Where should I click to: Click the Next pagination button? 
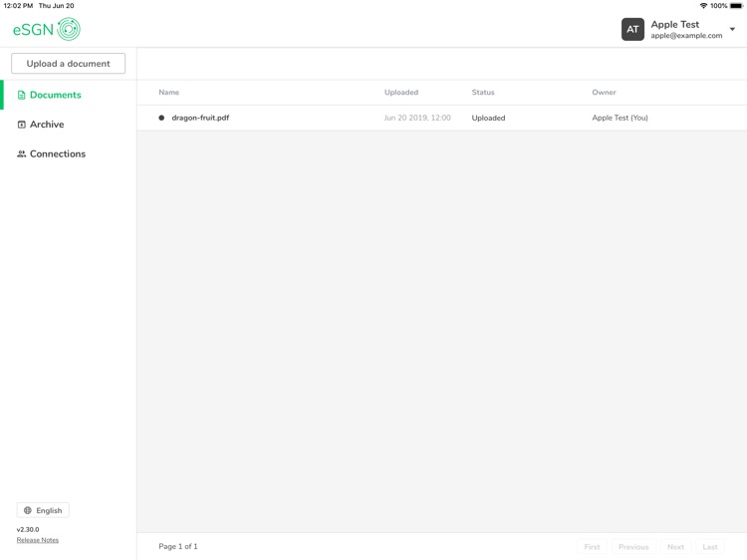(x=675, y=547)
